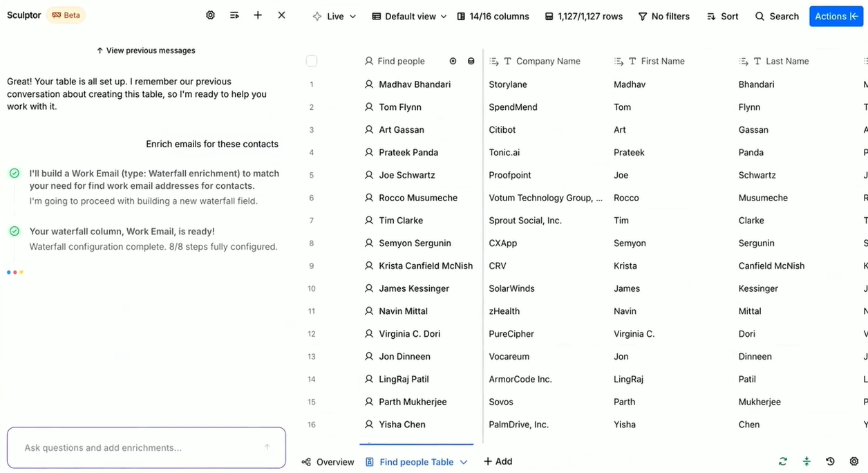Open Rocco Musumeche person record
The image size is (868, 473).
click(418, 198)
